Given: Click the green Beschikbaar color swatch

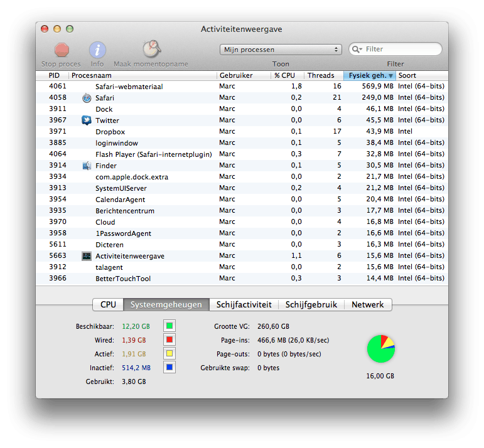Looking at the screenshot, I should 169,326.
